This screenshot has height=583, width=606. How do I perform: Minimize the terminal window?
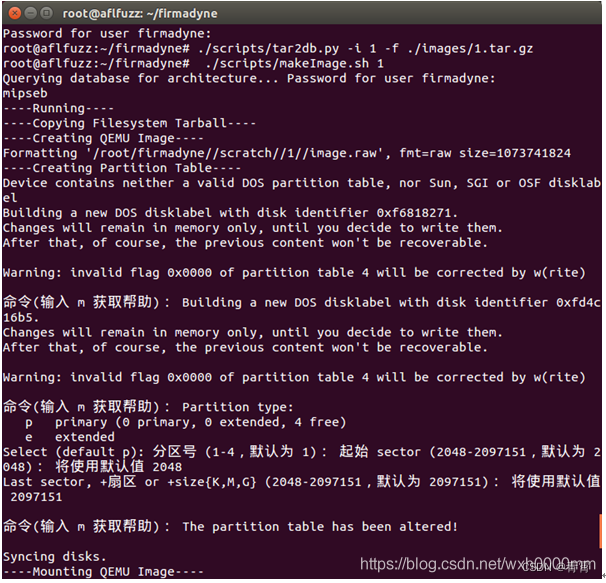click(31, 14)
